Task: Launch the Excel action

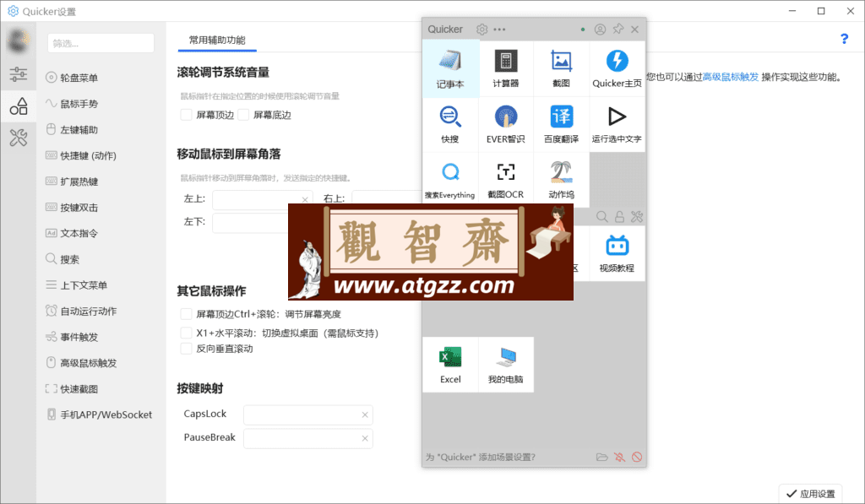Action: [450, 365]
